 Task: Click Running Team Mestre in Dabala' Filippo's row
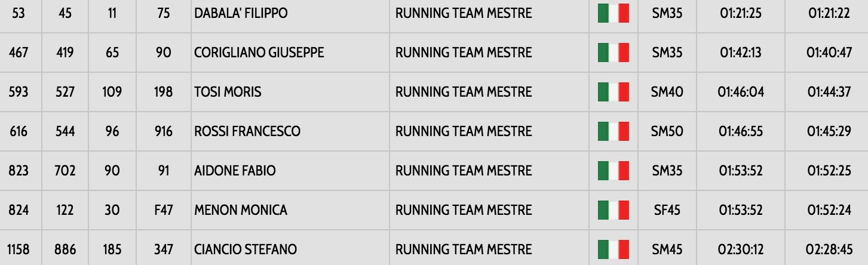(x=463, y=13)
